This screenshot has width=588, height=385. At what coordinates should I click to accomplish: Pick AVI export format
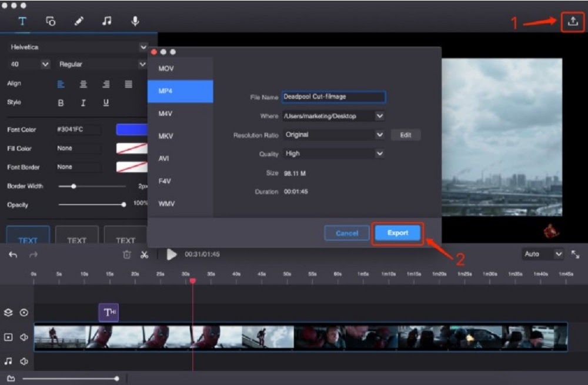pyautogui.click(x=181, y=158)
